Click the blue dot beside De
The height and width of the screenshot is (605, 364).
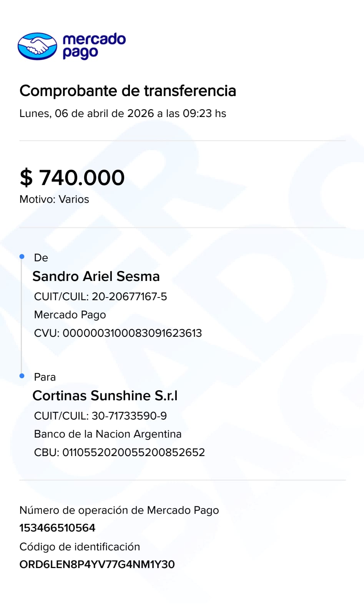coord(22,256)
